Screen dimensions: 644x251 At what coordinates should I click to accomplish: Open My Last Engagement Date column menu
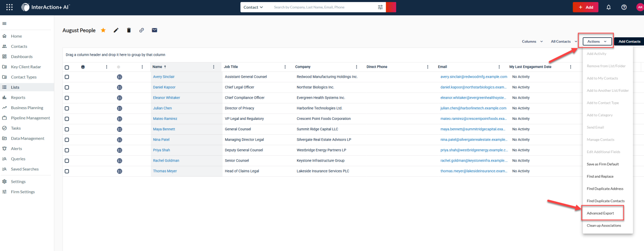[571, 67]
